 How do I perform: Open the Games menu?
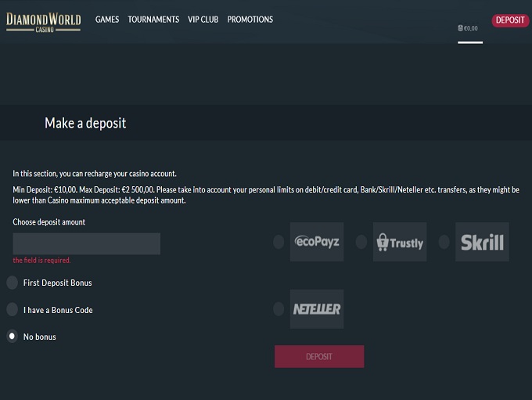[107, 20]
